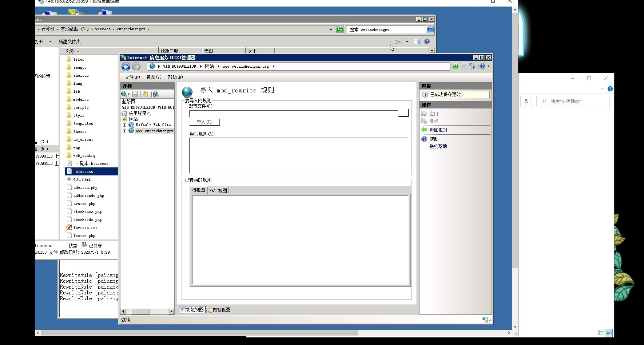Select the web_config folder in Explorer
Image resolution: width=644 pixels, height=345 pixels.
click(84, 155)
